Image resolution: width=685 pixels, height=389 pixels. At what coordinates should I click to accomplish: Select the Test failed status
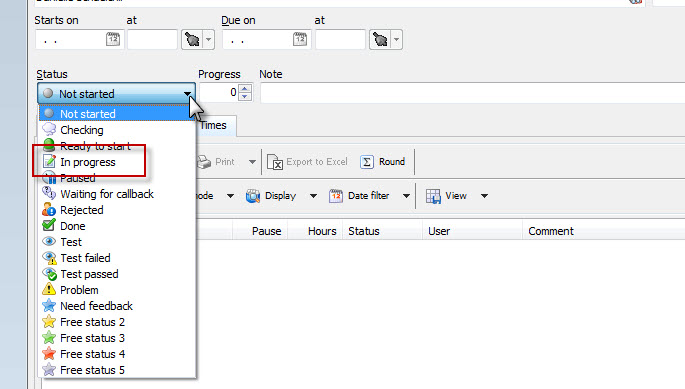[x=117, y=258]
